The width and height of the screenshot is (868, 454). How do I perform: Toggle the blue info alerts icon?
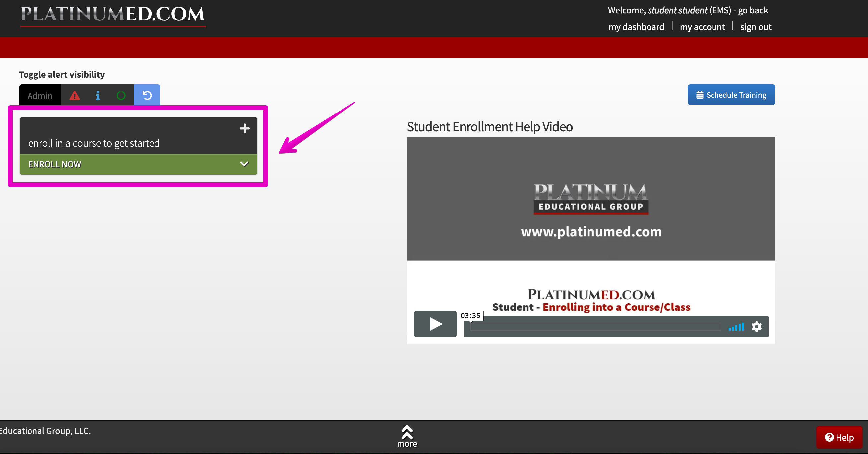click(98, 96)
